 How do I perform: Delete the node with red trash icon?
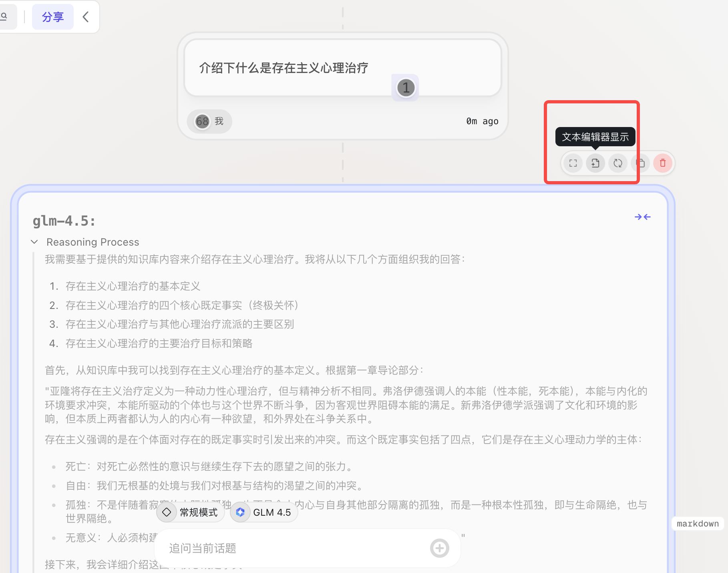pyautogui.click(x=663, y=163)
